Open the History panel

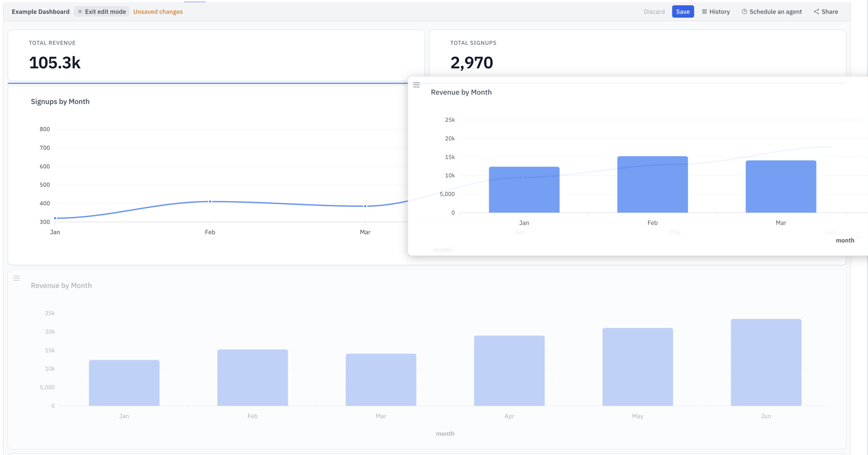pos(716,12)
